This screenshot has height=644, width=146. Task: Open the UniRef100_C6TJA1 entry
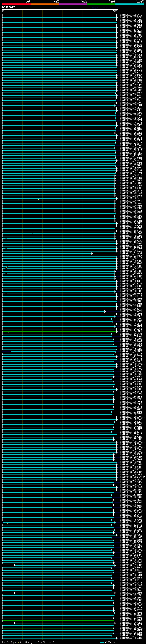click(131, 20)
